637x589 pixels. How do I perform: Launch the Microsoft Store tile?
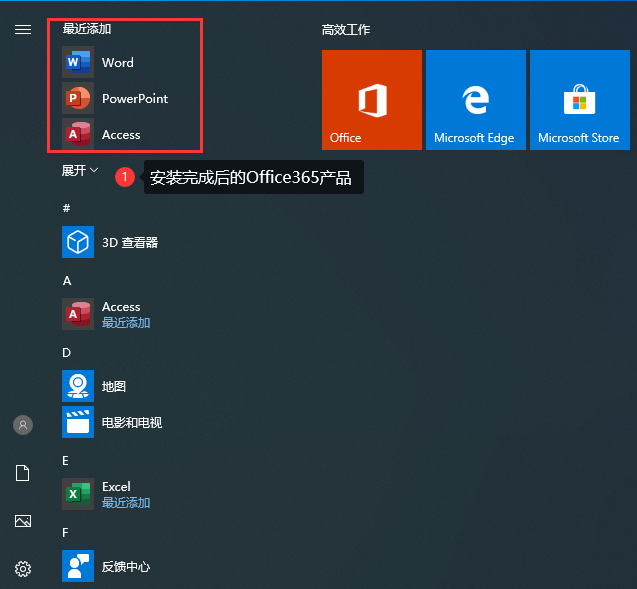580,100
